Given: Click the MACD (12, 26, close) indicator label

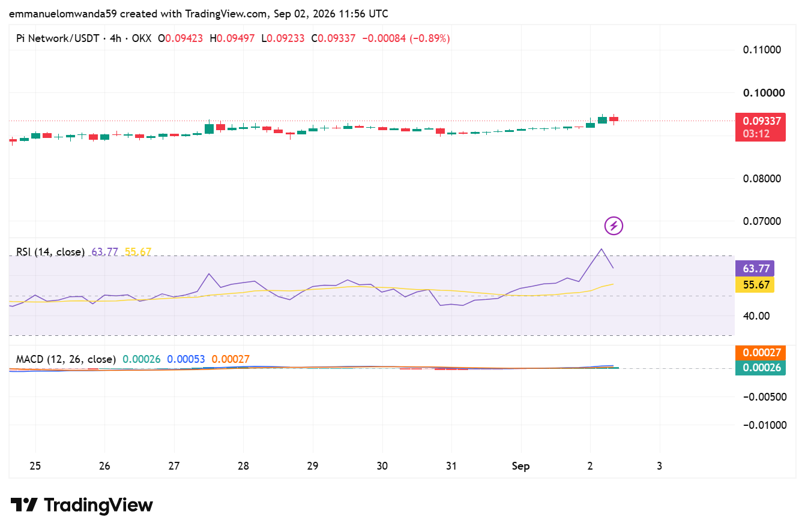Looking at the screenshot, I should pyautogui.click(x=66, y=359).
